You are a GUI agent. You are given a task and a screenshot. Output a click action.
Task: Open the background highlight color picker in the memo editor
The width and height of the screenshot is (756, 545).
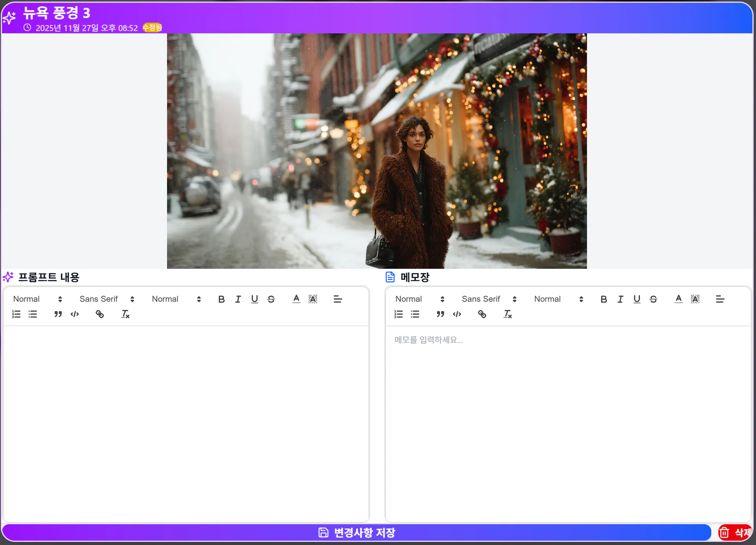point(695,299)
